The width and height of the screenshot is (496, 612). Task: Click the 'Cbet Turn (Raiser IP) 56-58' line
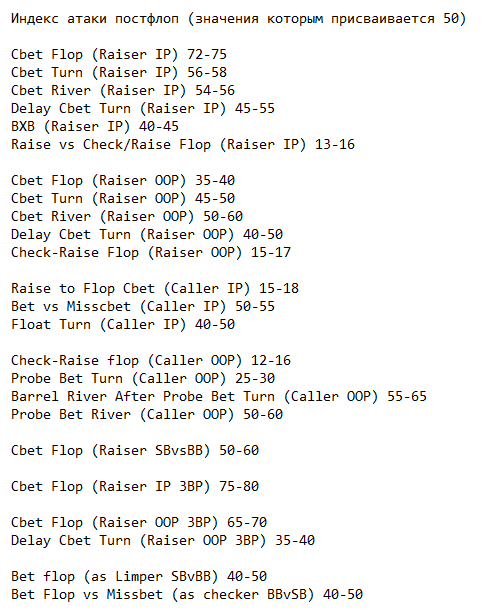(119, 72)
